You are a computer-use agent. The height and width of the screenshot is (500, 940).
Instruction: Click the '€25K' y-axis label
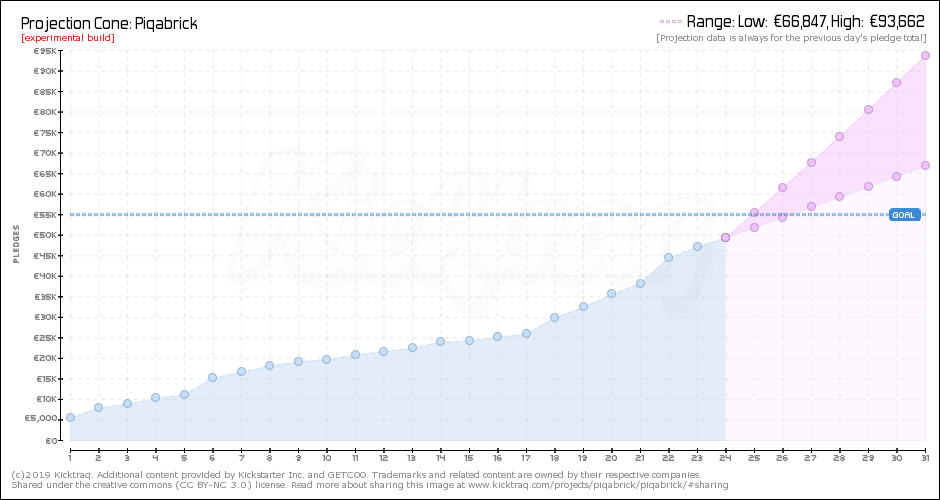pos(46,338)
